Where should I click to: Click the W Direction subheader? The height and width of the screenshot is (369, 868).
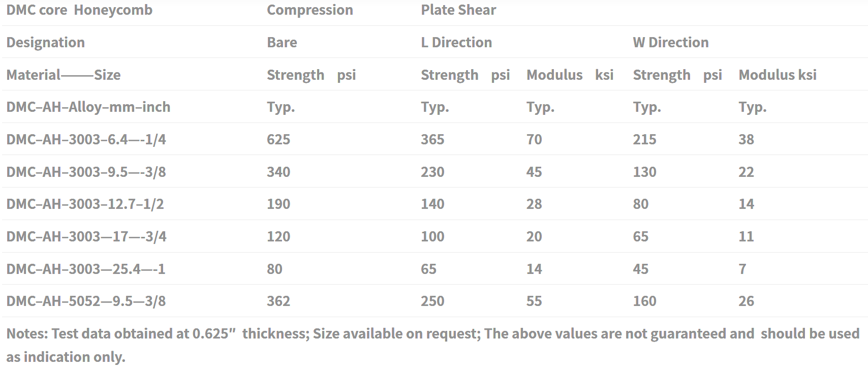tap(671, 42)
